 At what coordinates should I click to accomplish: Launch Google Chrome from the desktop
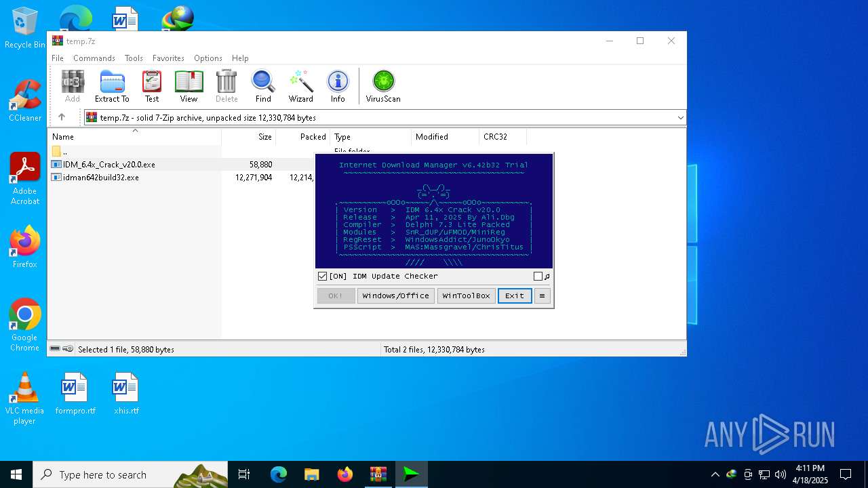coord(24,325)
